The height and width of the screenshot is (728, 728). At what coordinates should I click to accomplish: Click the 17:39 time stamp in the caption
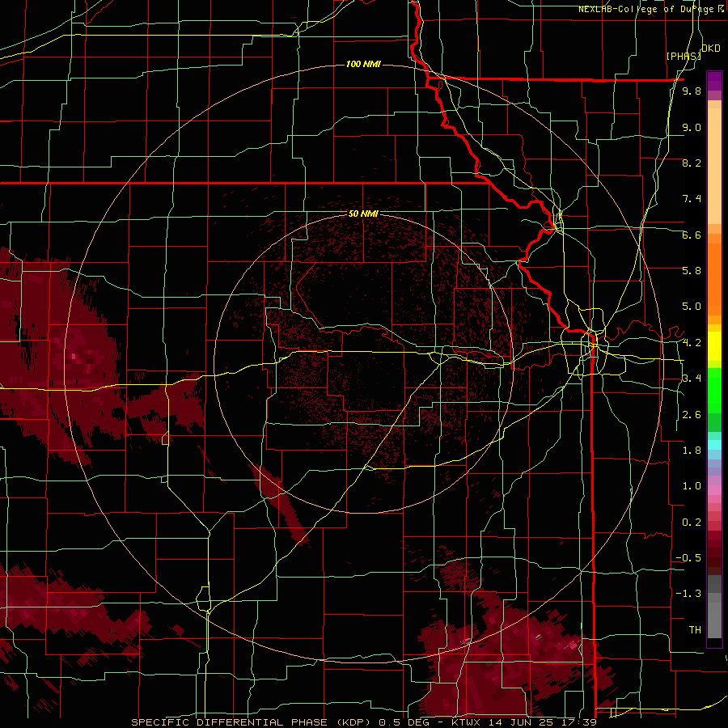[581, 722]
